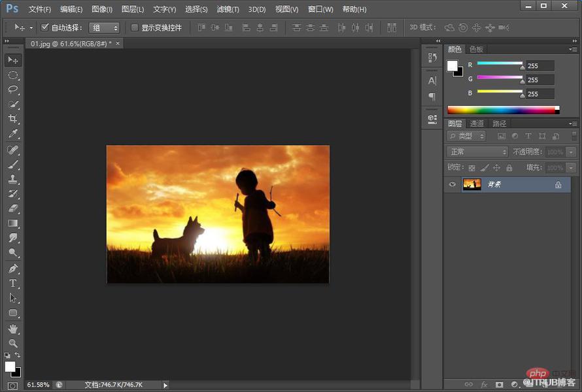Open the 文件(F) menu

point(40,9)
